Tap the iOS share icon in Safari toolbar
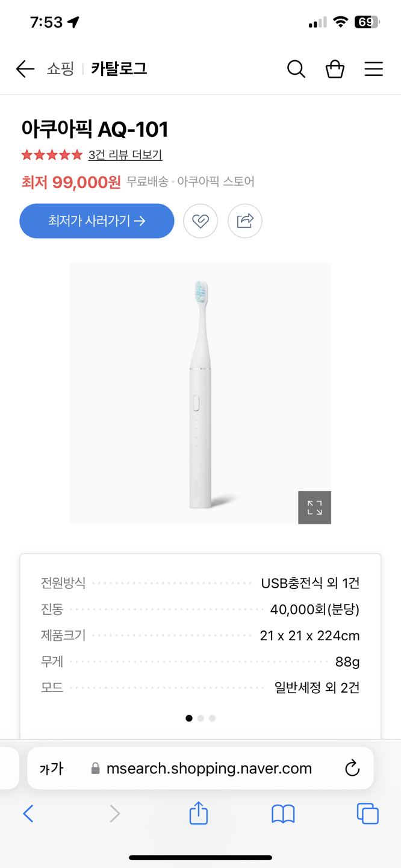This screenshot has height=868, width=401. click(x=199, y=813)
